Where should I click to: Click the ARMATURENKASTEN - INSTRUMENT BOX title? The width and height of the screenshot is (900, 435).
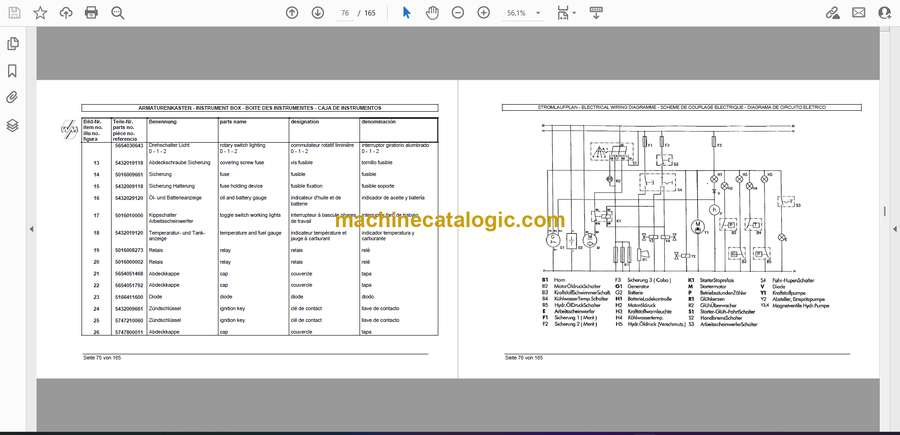coord(259,108)
